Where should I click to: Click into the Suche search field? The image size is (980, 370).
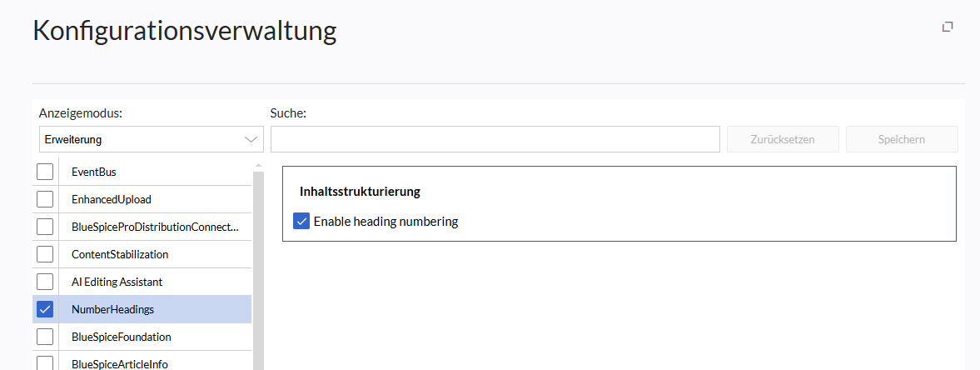point(495,140)
